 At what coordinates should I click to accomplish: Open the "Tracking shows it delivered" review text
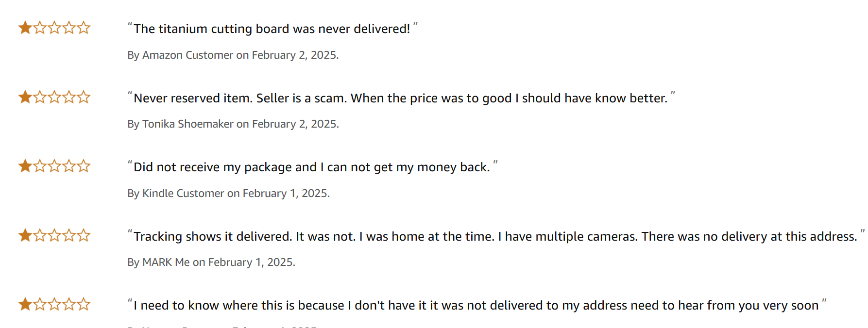tap(495, 236)
